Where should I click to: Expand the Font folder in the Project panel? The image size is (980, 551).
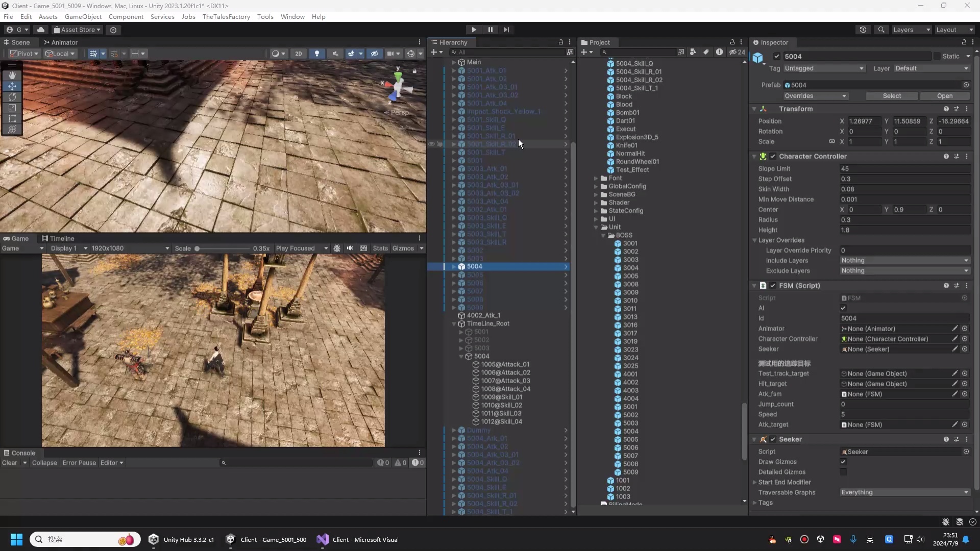597,178
